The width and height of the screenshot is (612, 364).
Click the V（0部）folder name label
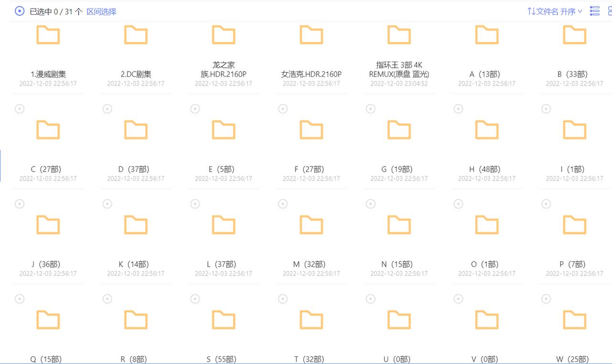pos(485,359)
